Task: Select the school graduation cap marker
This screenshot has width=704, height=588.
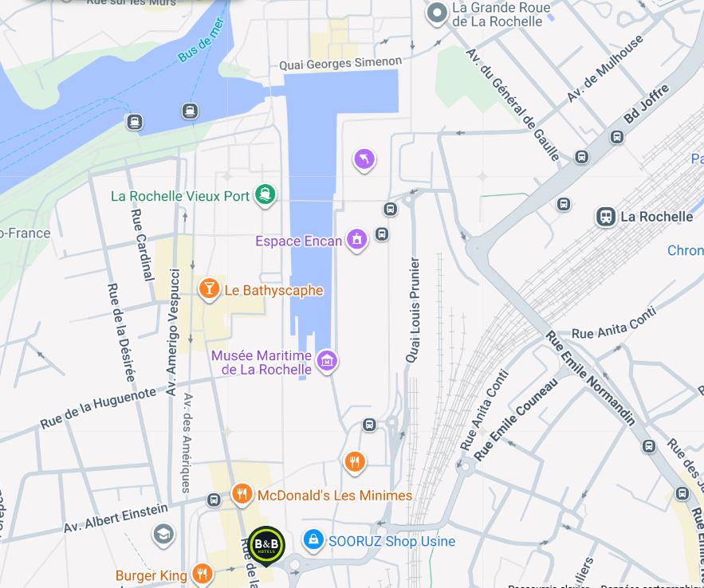Action: pyautogui.click(x=163, y=535)
